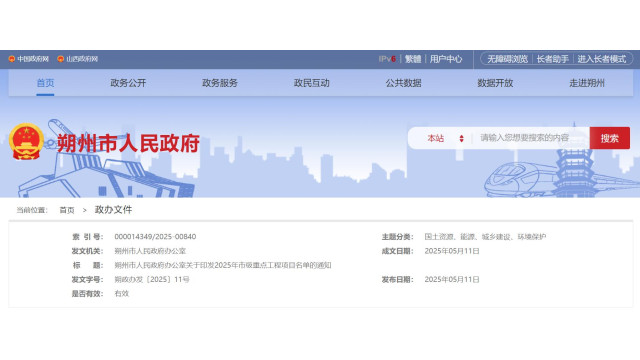640x360 pixels.
Task: Select the 首页 navigation tab
Action: [45, 83]
